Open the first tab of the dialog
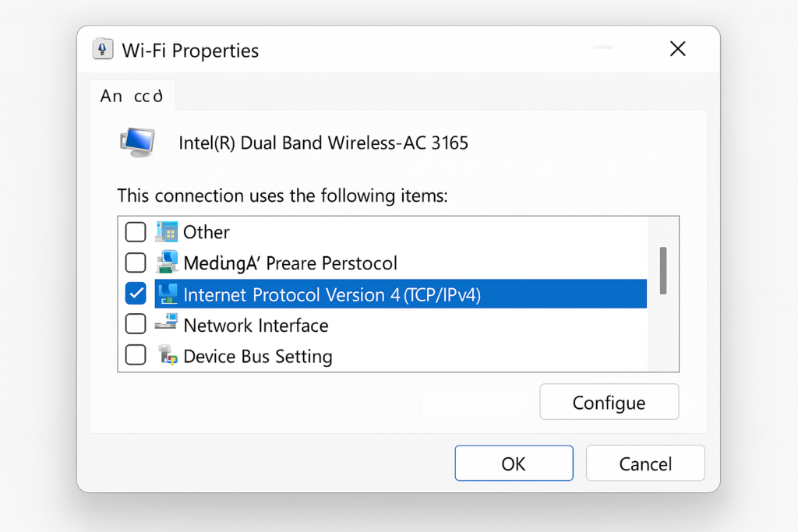Viewport: 798px width, 532px height. pos(132,96)
